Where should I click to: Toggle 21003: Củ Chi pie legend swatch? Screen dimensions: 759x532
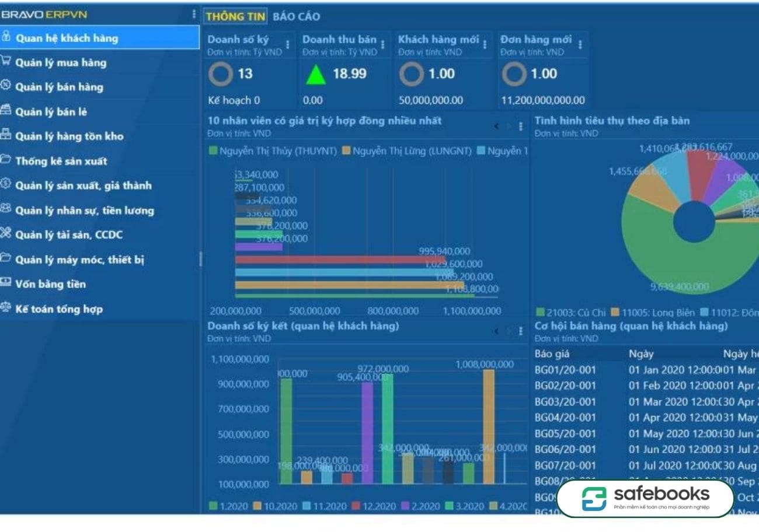click(541, 312)
